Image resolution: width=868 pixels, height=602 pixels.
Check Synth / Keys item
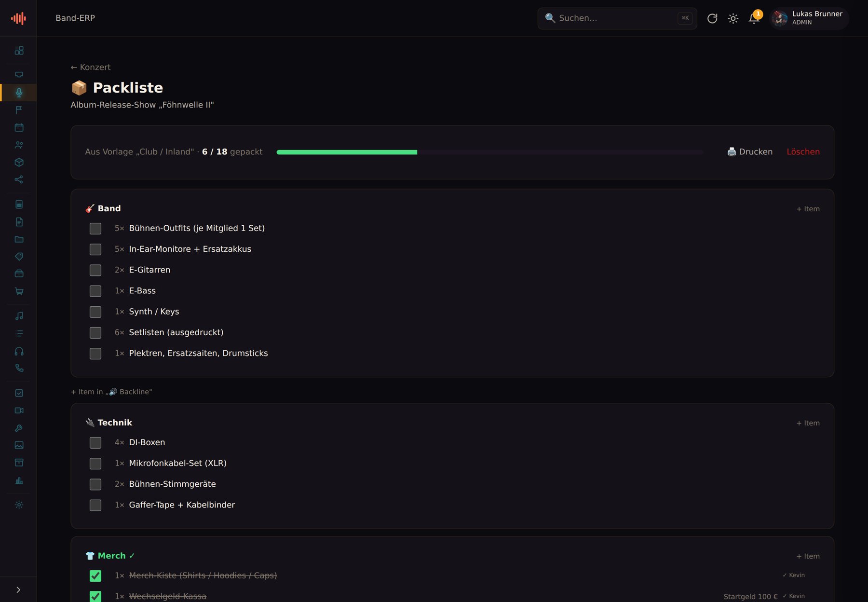coord(95,312)
